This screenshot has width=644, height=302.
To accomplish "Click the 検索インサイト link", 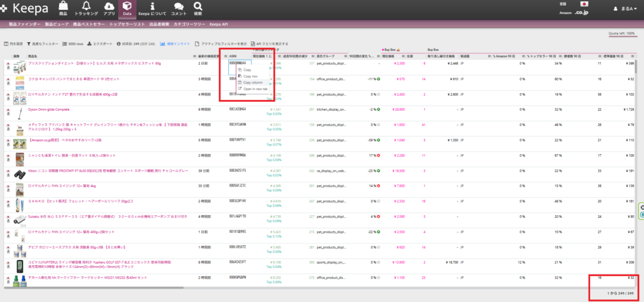I will (x=172, y=44).
